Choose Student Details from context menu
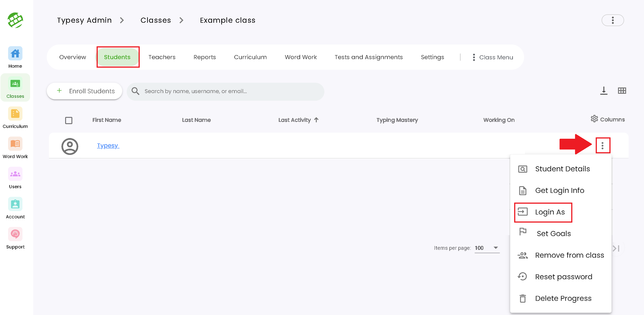Image resolution: width=644 pixels, height=315 pixels. pyautogui.click(x=560, y=169)
